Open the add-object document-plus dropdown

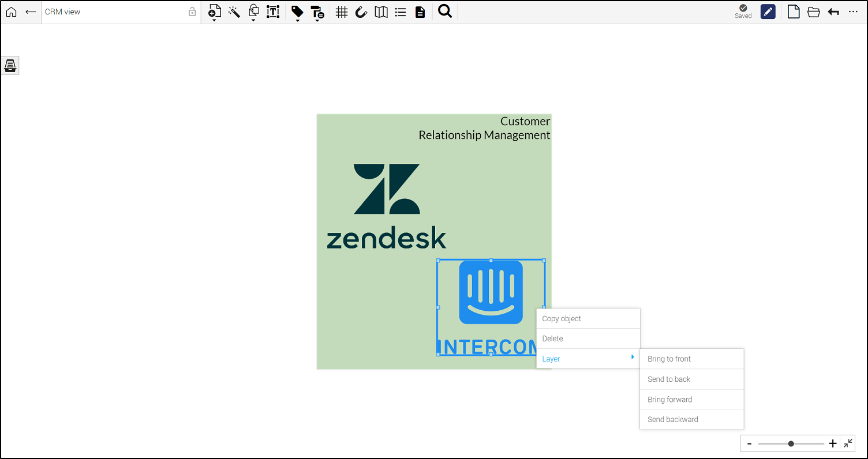214,12
